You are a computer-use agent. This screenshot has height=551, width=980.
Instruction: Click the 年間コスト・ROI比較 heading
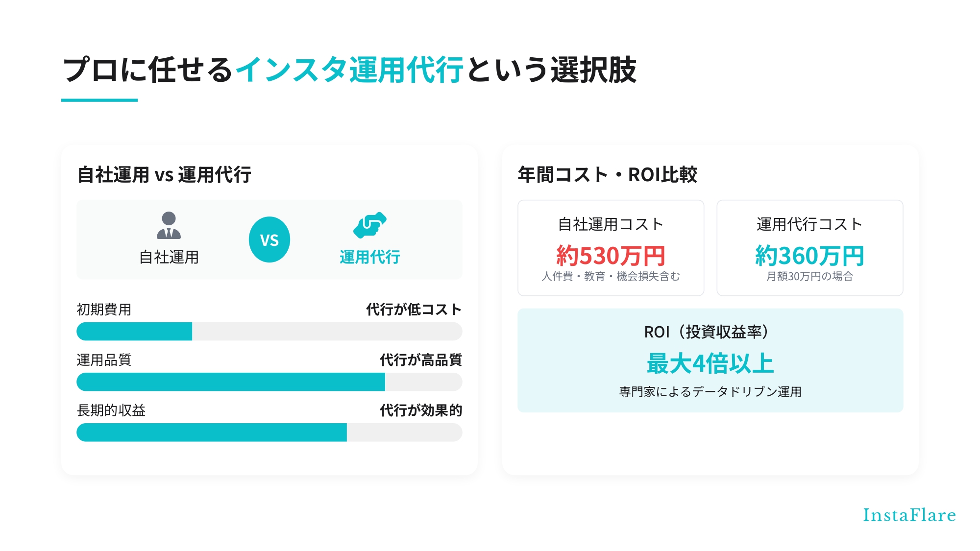point(608,174)
